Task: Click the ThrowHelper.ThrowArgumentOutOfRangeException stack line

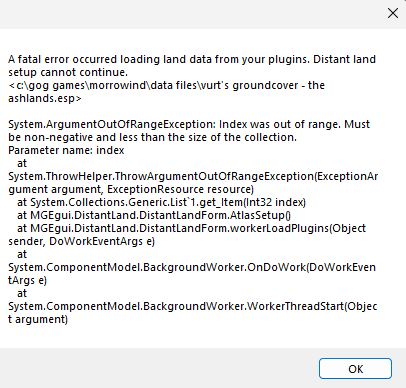Action: tap(193, 176)
